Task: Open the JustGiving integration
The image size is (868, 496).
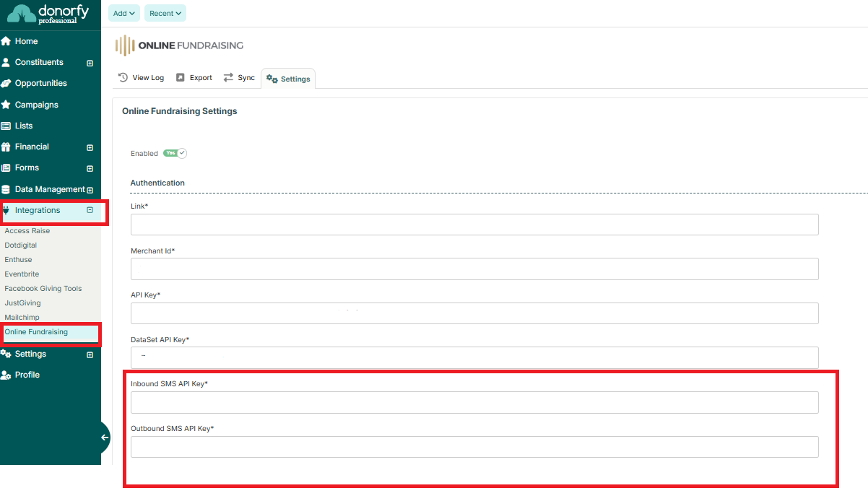Action: click(23, 303)
